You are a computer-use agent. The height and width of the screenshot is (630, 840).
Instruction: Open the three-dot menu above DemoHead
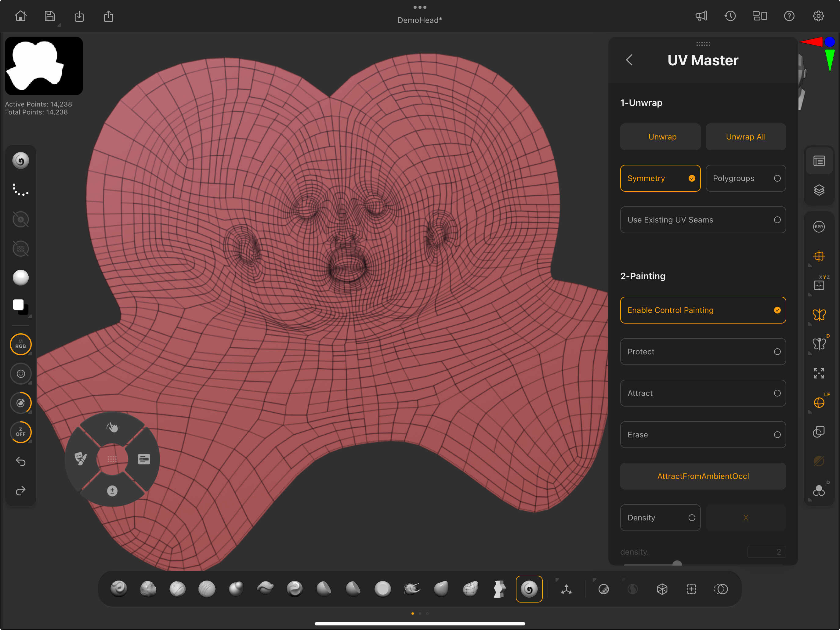(x=420, y=7)
